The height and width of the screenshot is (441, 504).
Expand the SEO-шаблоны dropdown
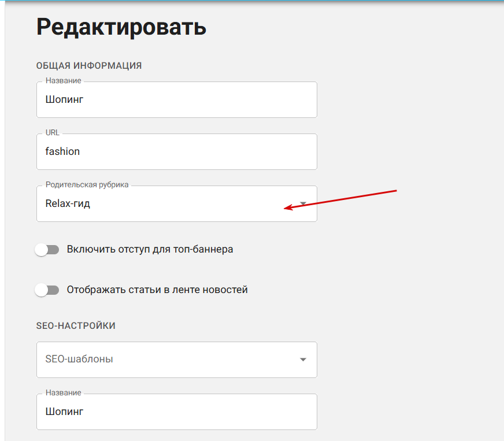point(177,360)
